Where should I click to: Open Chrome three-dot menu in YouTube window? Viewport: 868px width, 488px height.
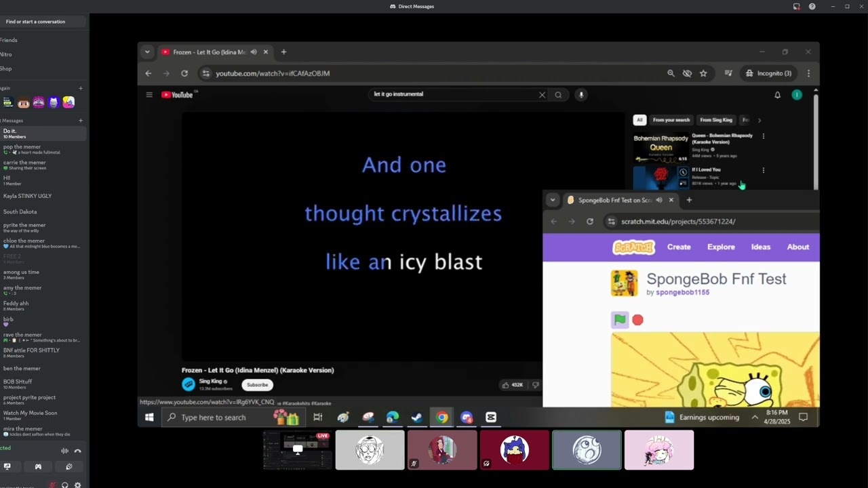pyautogui.click(x=808, y=73)
